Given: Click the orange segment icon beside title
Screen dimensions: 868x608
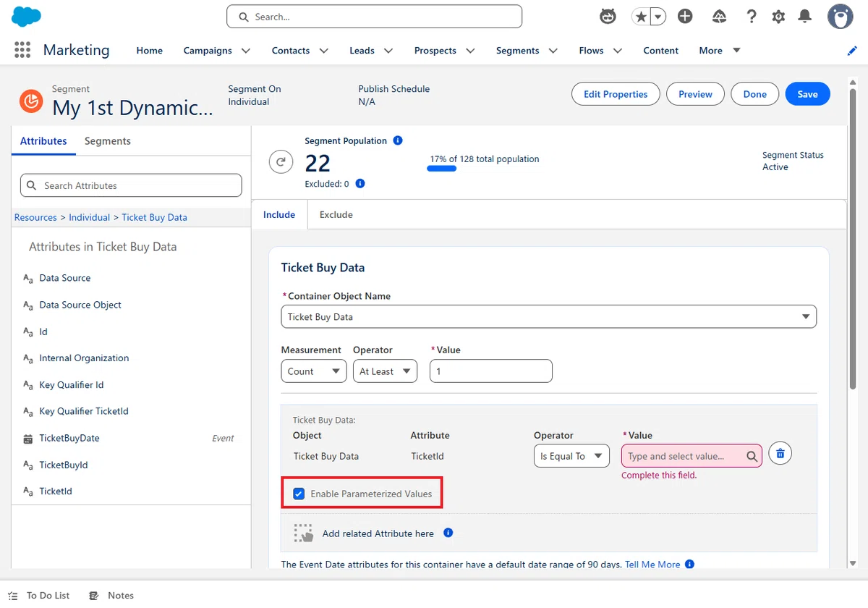Looking at the screenshot, I should click(31, 101).
